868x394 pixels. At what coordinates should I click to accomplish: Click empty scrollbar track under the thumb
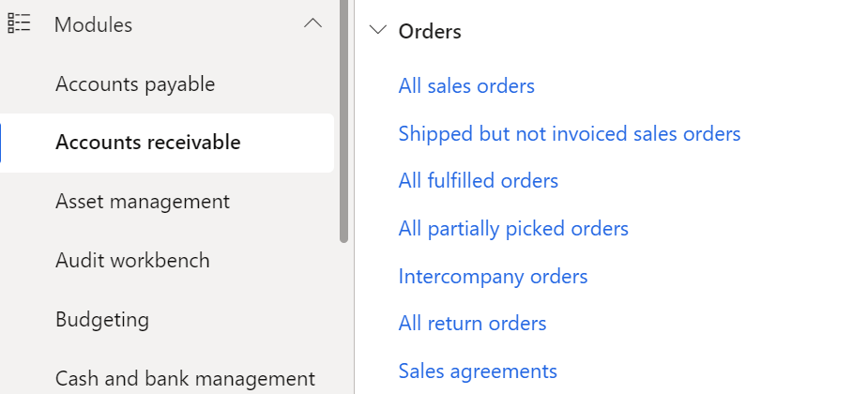(343, 318)
